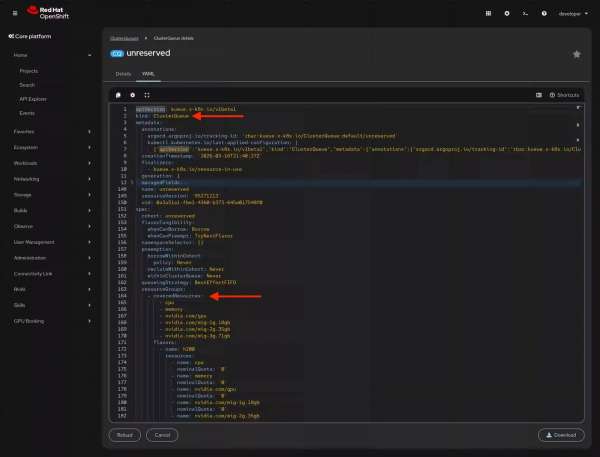Expand the Administration navigation section
This screenshot has height=457, width=600.
tap(52, 258)
